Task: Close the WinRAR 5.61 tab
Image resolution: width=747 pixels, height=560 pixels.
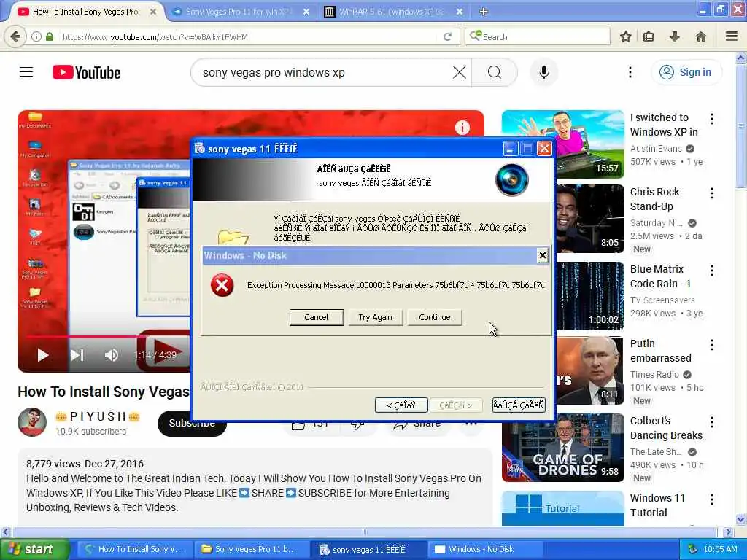Action: coord(460,12)
